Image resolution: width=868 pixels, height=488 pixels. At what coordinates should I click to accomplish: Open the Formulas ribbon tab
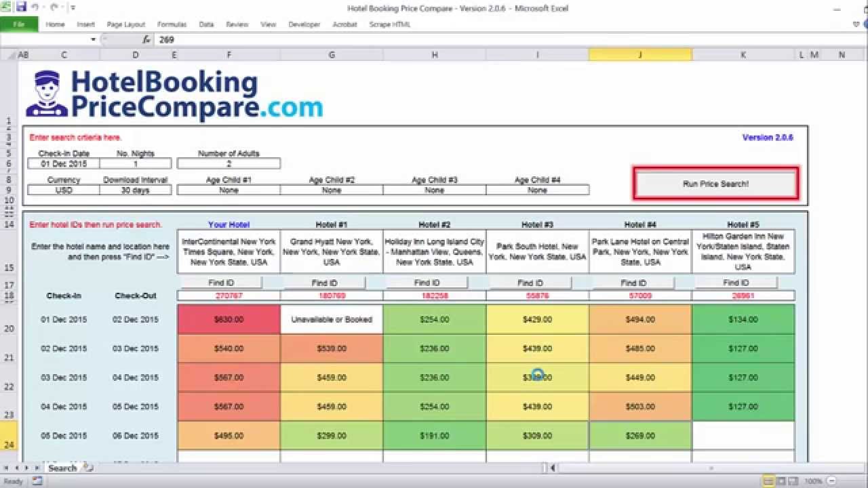[x=172, y=24]
